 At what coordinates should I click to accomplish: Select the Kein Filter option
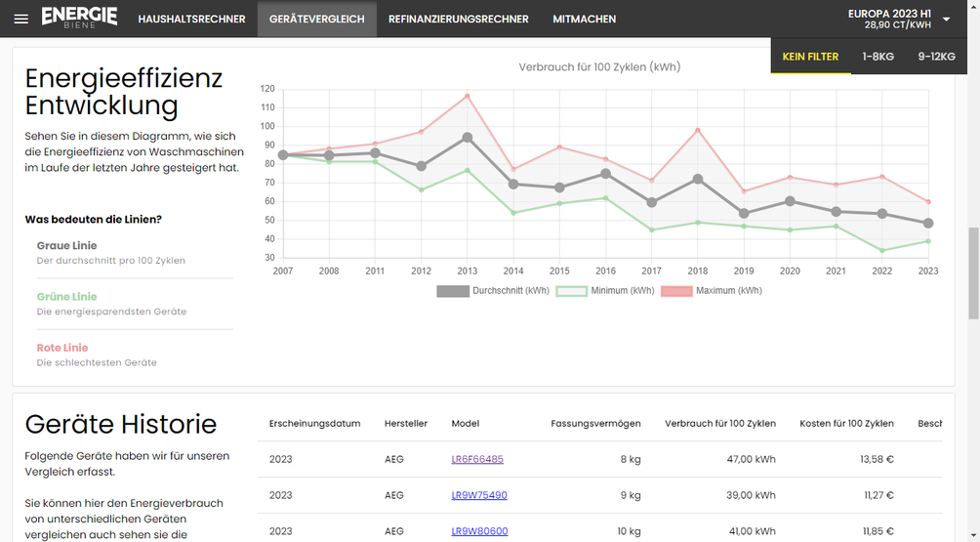(x=810, y=57)
